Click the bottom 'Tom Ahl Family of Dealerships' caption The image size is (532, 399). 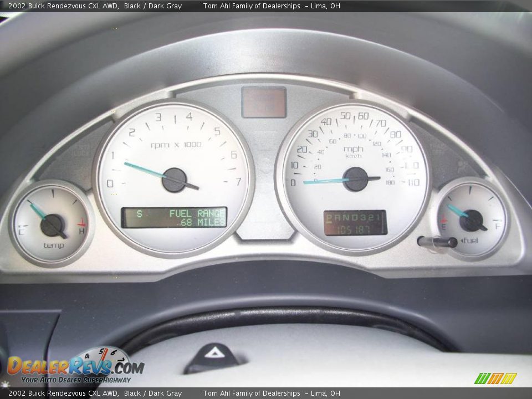click(x=252, y=393)
